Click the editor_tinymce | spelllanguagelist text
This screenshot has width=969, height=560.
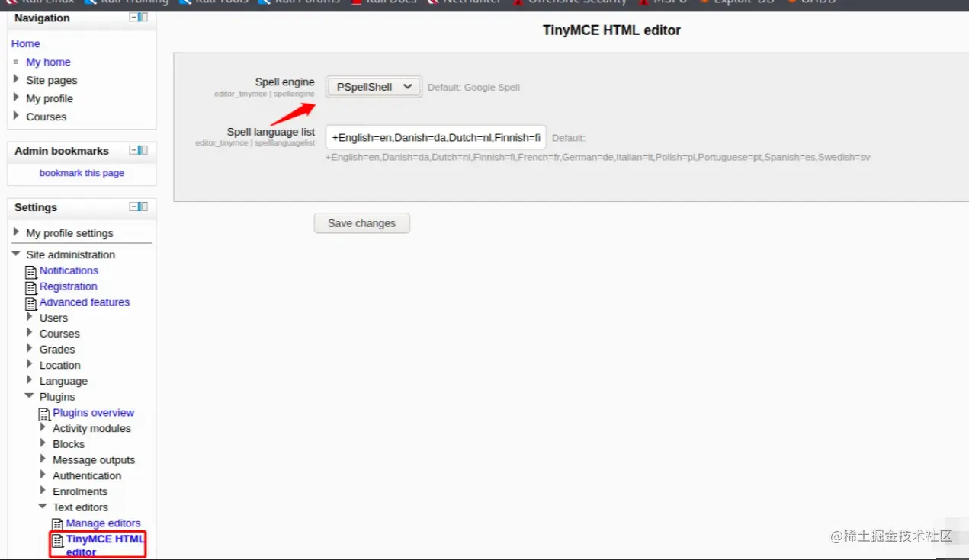point(255,142)
